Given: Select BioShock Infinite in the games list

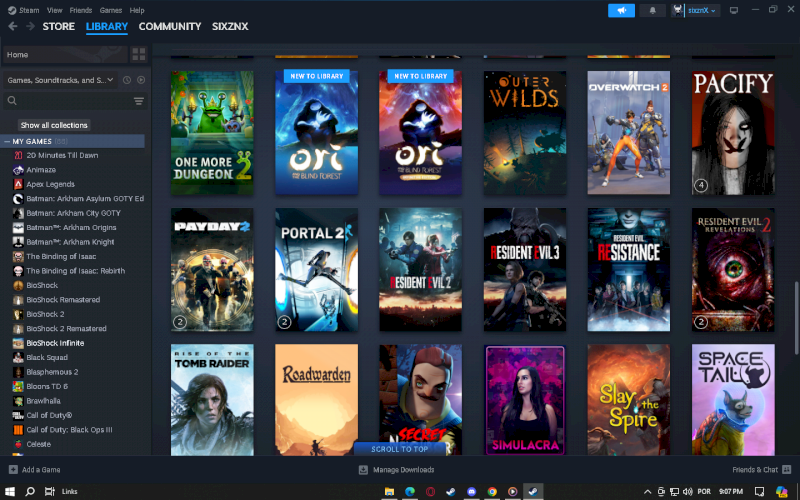Looking at the screenshot, I should point(56,343).
